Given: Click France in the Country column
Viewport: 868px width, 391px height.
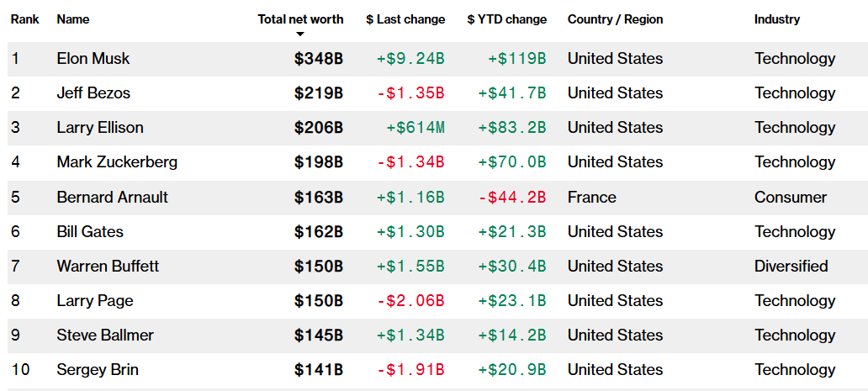Looking at the screenshot, I should pyautogui.click(x=591, y=198).
